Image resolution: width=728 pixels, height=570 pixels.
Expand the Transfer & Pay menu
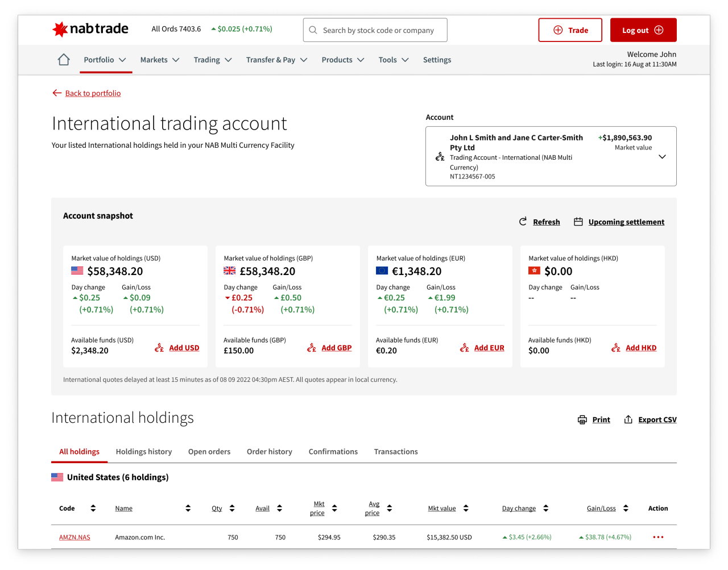click(x=276, y=60)
